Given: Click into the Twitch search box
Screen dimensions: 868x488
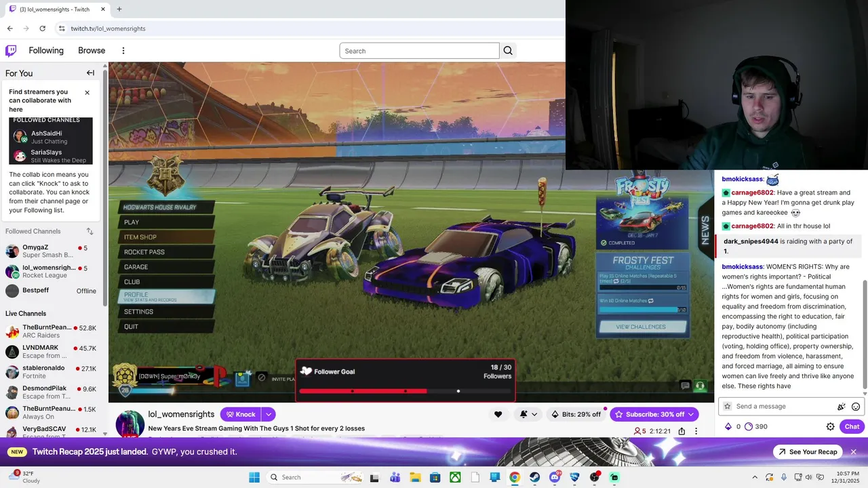Looking at the screenshot, I should pyautogui.click(x=419, y=51).
